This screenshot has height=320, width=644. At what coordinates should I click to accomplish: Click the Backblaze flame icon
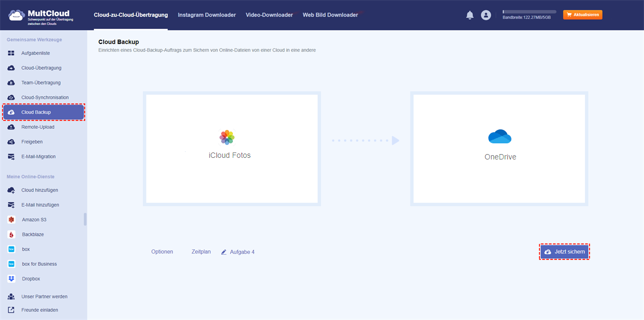(11, 235)
